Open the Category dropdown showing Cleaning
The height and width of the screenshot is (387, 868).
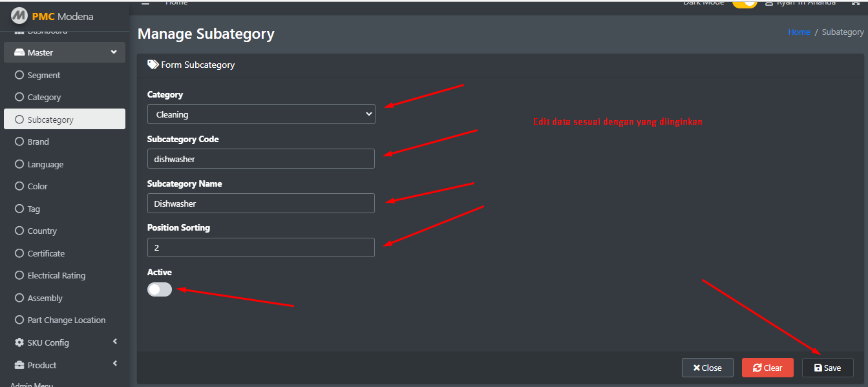[261, 114]
